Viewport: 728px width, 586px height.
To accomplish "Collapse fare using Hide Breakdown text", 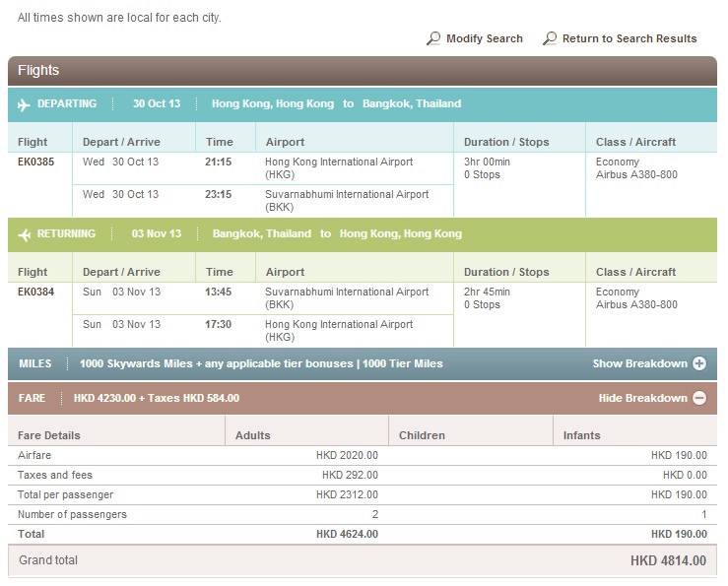I will (x=642, y=398).
